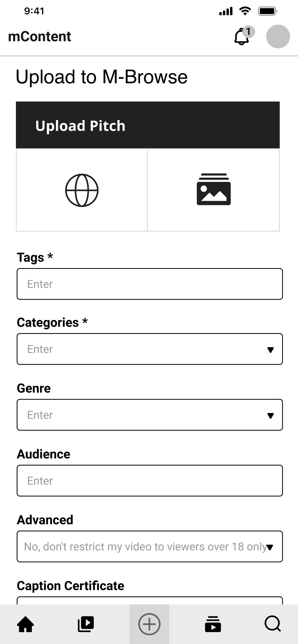298x644 pixels.
Task: Focus the Audience input field
Action: point(150,480)
